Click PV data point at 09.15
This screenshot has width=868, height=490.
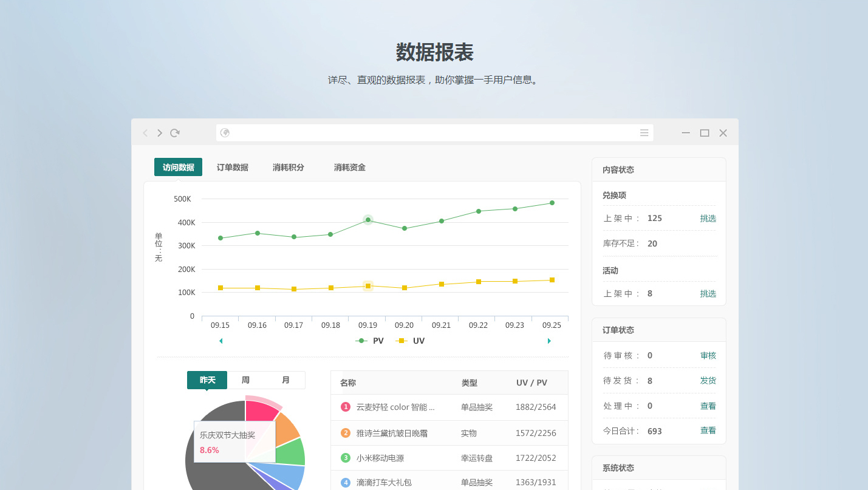(220, 238)
